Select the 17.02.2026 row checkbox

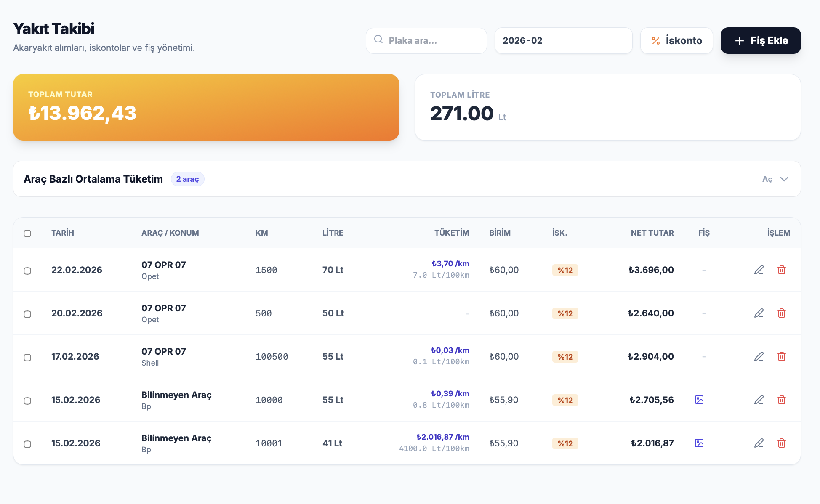click(x=27, y=358)
